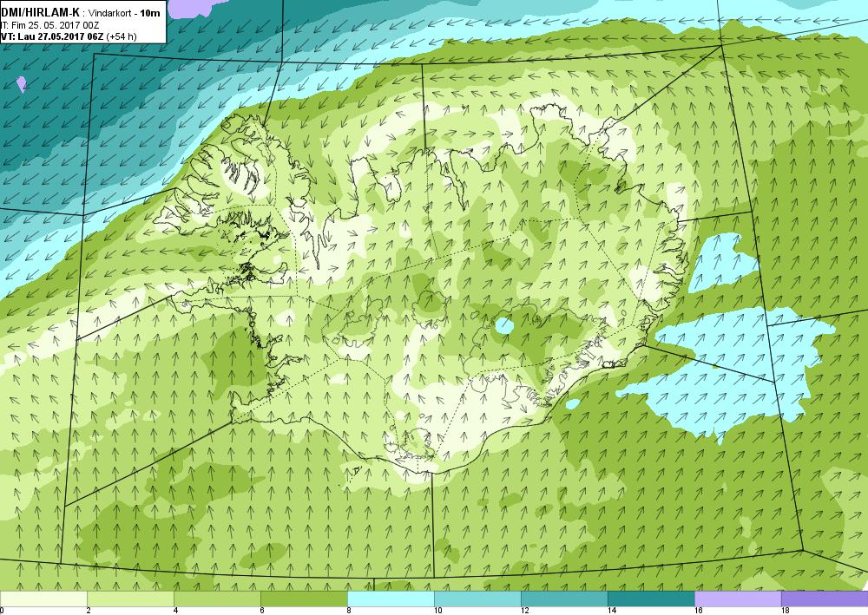Click the purple legend swatch above 18
The image size is (868, 615).
pos(825,599)
